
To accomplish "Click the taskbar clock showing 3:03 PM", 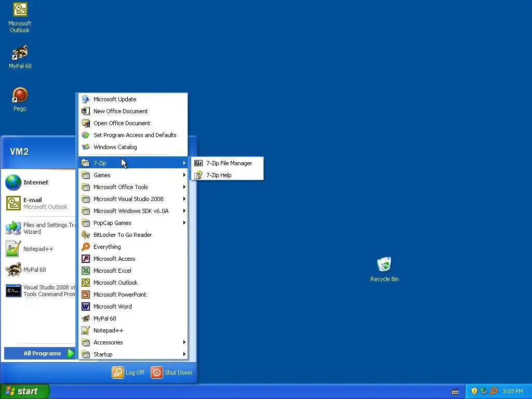I will pyautogui.click(x=513, y=391).
